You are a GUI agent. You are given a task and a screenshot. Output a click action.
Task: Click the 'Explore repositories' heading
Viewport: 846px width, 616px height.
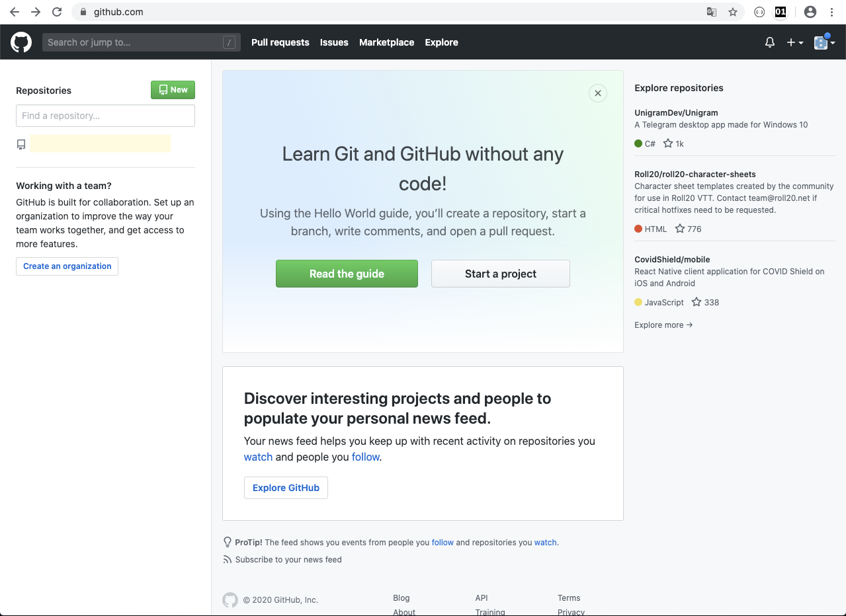[679, 88]
